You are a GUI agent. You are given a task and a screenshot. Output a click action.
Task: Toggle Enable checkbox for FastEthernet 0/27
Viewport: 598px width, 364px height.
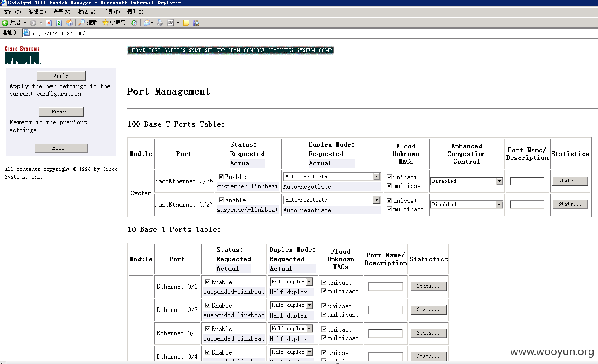(221, 200)
